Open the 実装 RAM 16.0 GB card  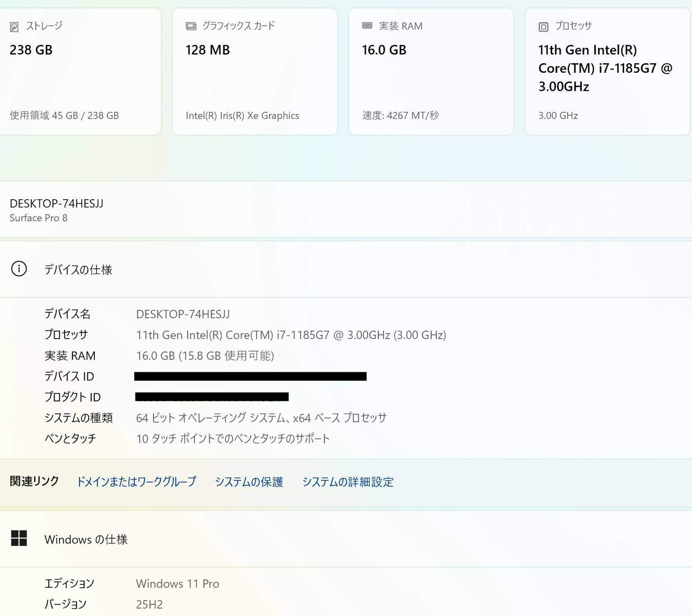(x=431, y=71)
